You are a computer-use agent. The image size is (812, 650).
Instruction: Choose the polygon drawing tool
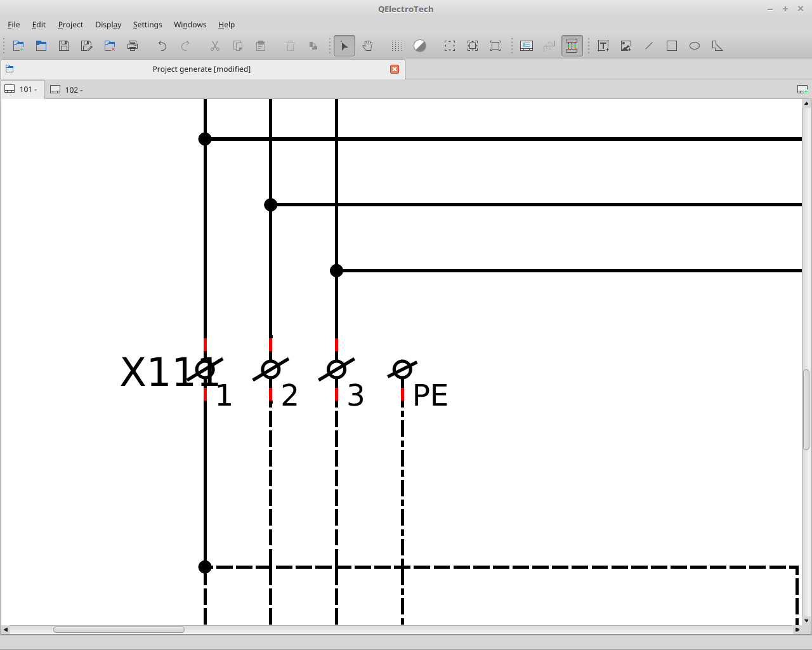[717, 46]
